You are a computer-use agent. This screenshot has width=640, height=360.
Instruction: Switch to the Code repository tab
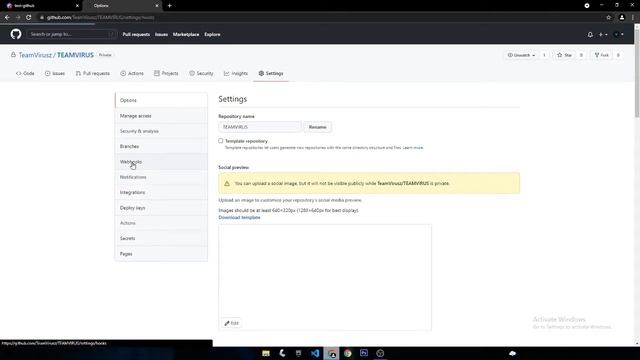click(25, 73)
